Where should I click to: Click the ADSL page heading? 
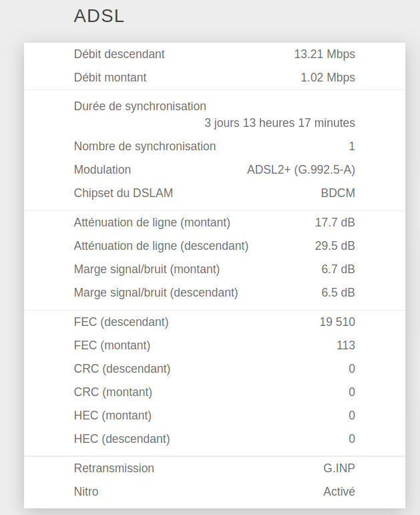pyautogui.click(x=99, y=16)
